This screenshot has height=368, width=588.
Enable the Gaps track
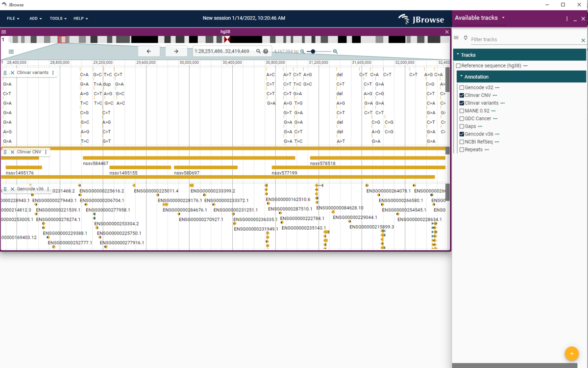point(462,127)
